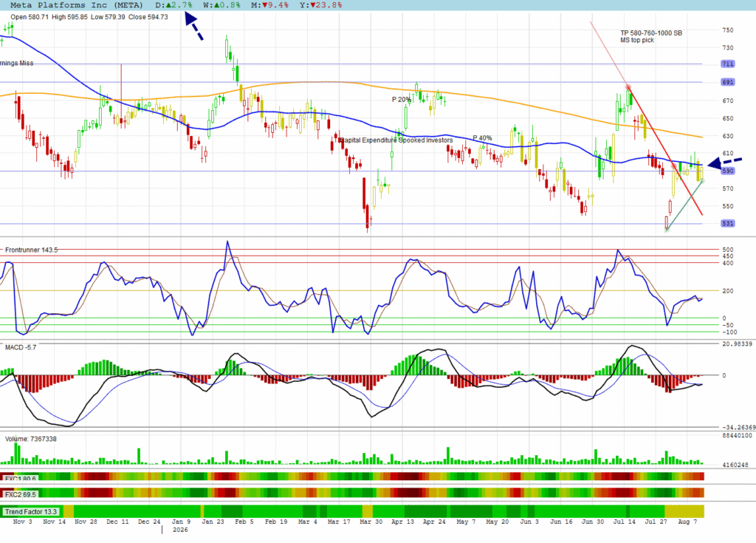The image size is (756, 543).
Task: Click the 'Trend Factor 13.3' label
Action: [31, 512]
